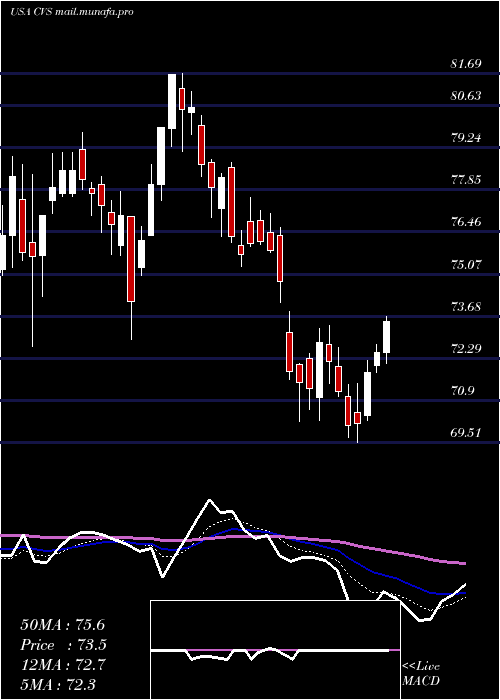
Task: Click the 76.46 price level label
Action: (x=466, y=221)
